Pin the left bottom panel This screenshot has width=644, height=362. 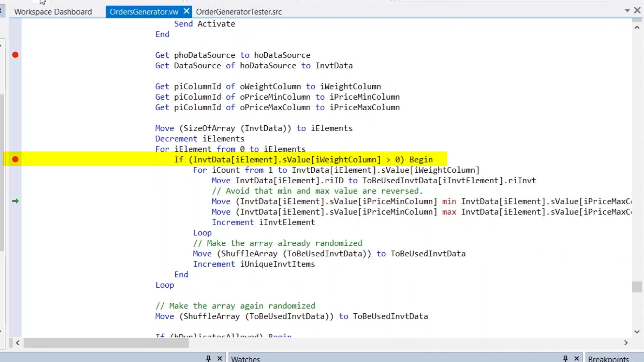pyautogui.click(x=208, y=358)
